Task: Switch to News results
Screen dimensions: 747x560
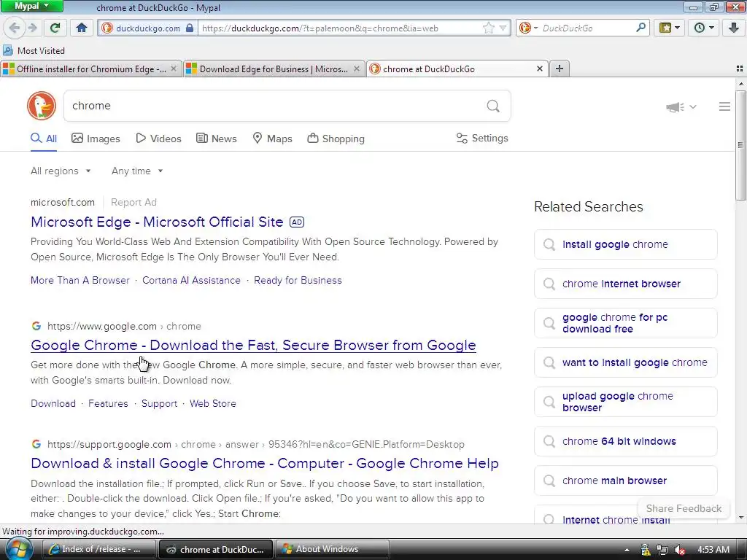Action: (216, 139)
